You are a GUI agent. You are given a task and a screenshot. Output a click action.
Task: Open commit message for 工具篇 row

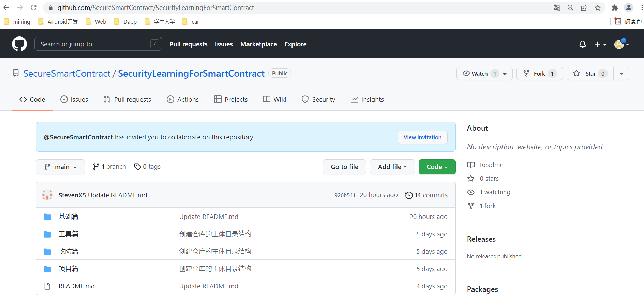click(x=215, y=234)
